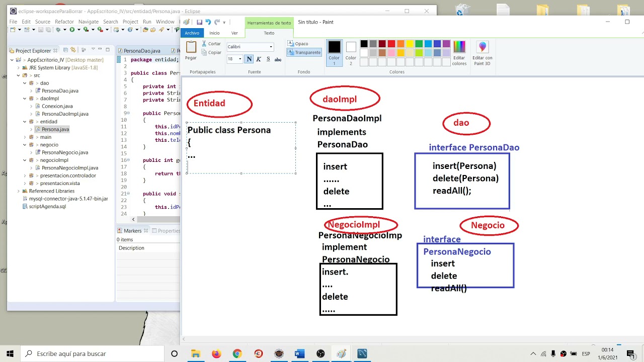
Task: Toggle Subrayado underline S button
Action: pyautogui.click(x=268, y=59)
